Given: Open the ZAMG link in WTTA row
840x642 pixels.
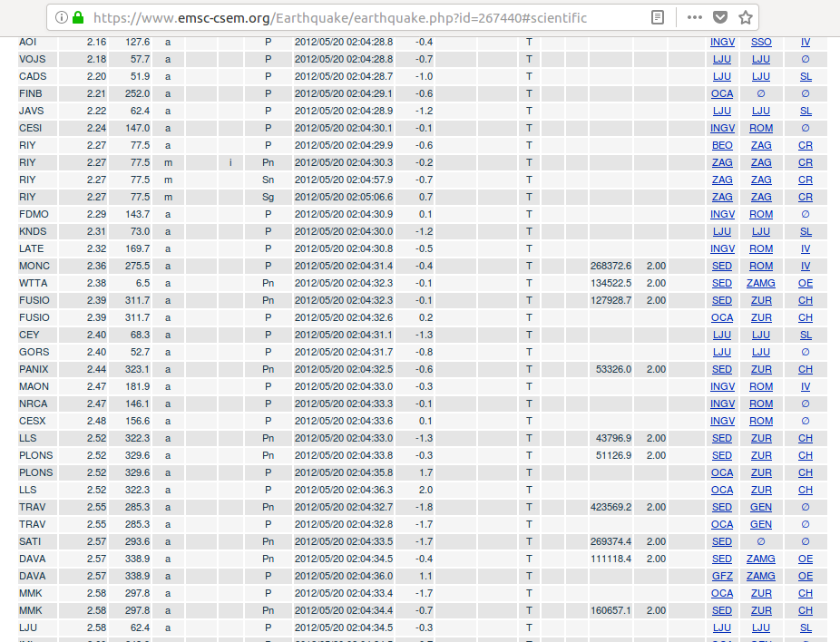Looking at the screenshot, I should pyautogui.click(x=761, y=283).
